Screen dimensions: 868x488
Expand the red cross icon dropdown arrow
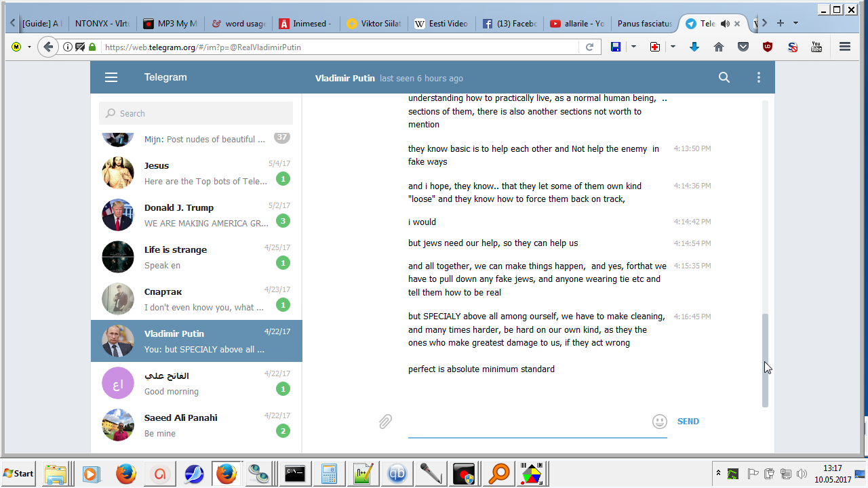click(x=673, y=47)
